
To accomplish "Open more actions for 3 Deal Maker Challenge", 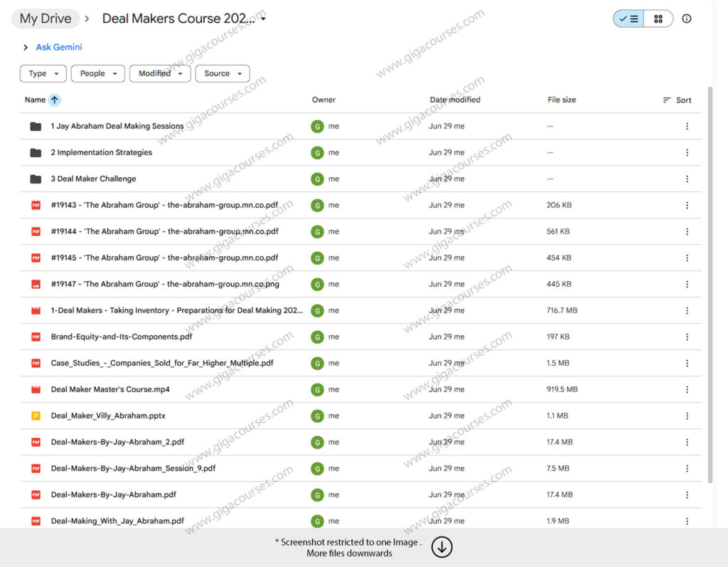I will [x=687, y=179].
